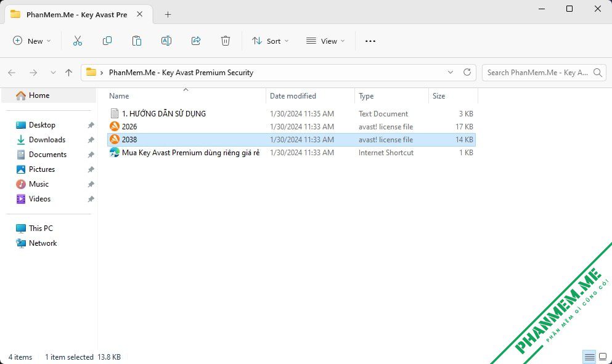Image resolution: width=612 pixels, height=364 pixels.
Task: Unpin Pictures using its pin icon
Action: click(x=91, y=169)
